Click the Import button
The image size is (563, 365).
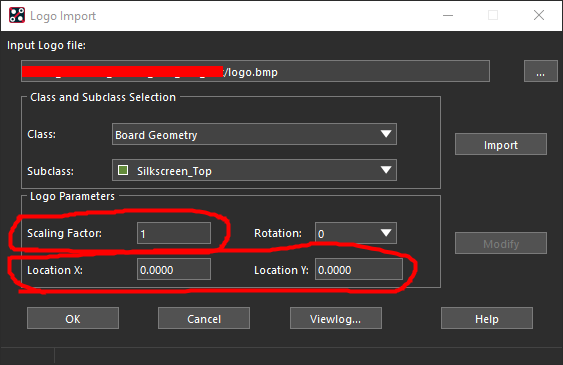pyautogui.click(x=501, y=144)
